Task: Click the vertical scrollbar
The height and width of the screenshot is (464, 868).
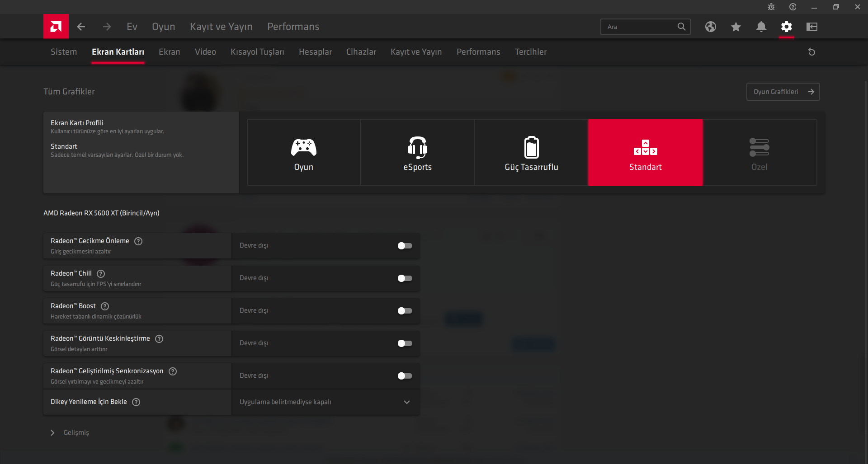Action: coord(866,271)
